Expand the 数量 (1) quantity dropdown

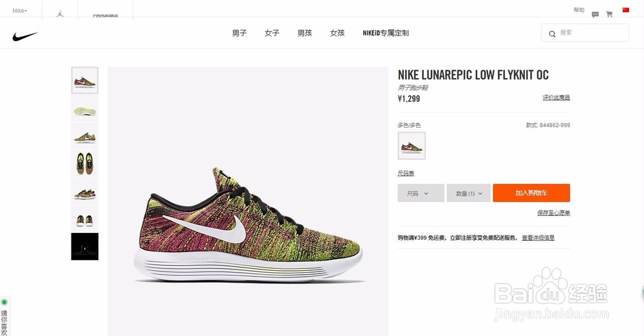tap(469, 193)
